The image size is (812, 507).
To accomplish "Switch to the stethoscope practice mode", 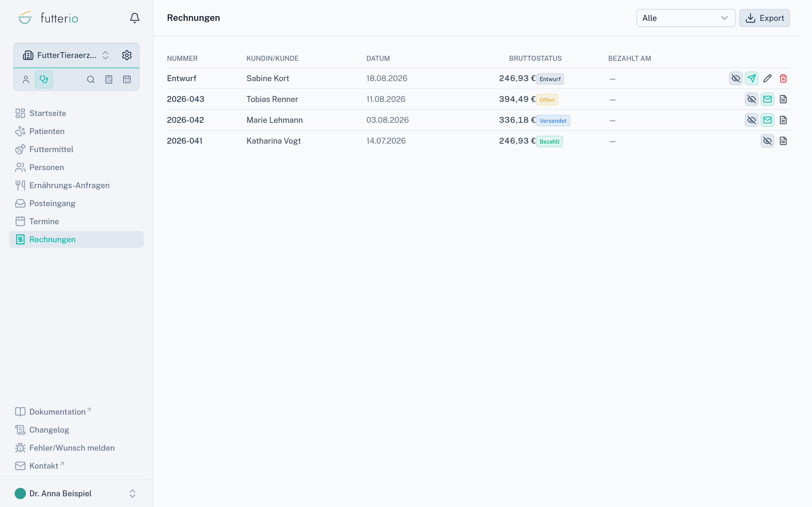I will (x=44, y=79).
